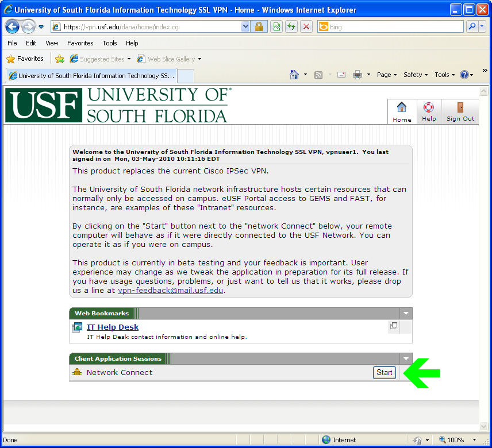Image resolution: width=492 pixels, height=448 pixels.
Task: Click the "Network Connect" text
Action: (119, 372)
